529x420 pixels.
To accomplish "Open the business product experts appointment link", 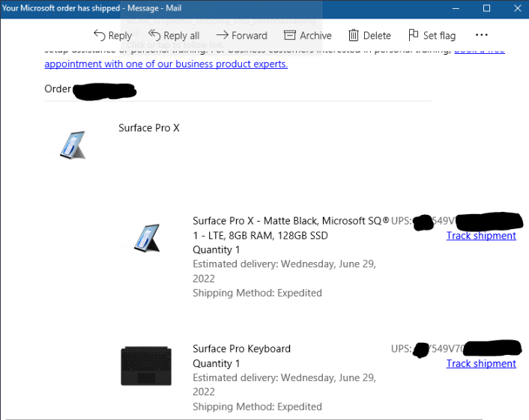I will [x=166, y=64].
